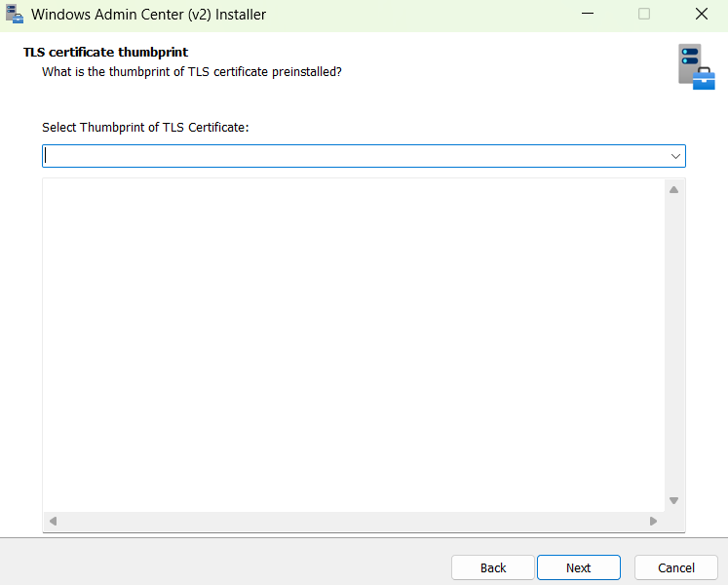This screenshot has width=728, height=585.
Task: Proceed with the Next button
Action: tap(579, 567)
